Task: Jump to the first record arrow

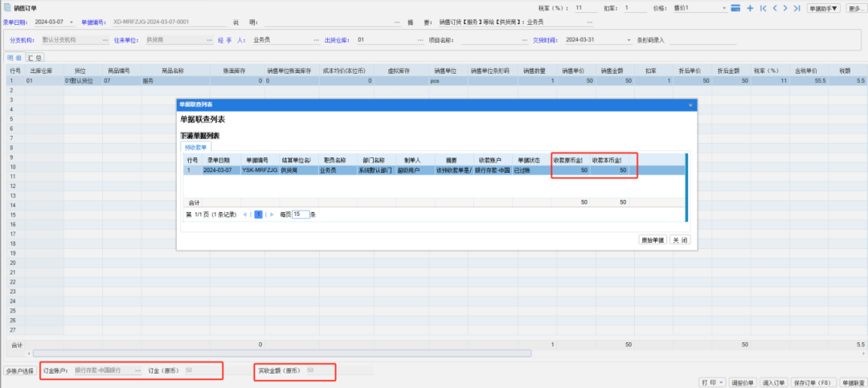Action: (x=762, y=7)
